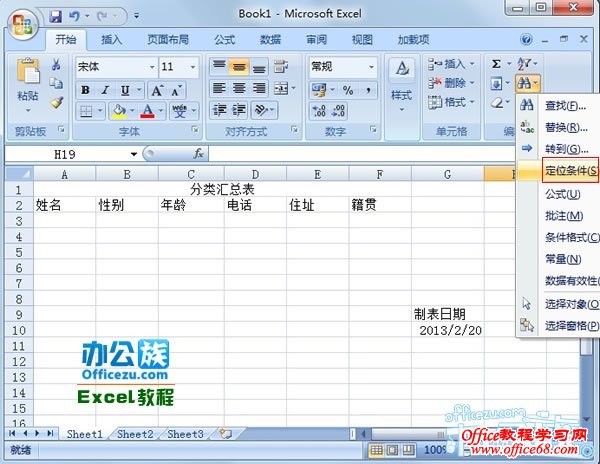Merge and center cells
Image resolution: width=600 pixels, height=464 pixels.
[x=281, y=88]
